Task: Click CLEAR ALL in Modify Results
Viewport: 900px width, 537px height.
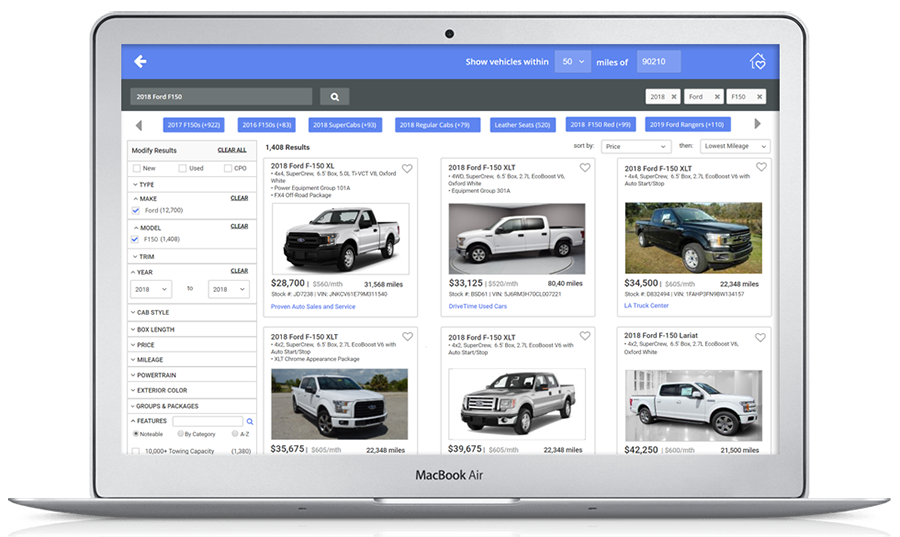Action: point(232,150)
